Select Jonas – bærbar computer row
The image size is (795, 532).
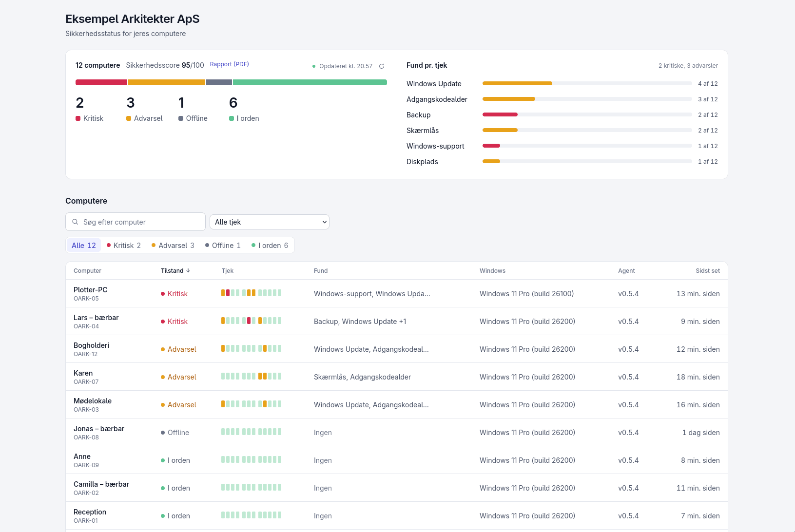[x=397, y=432]
